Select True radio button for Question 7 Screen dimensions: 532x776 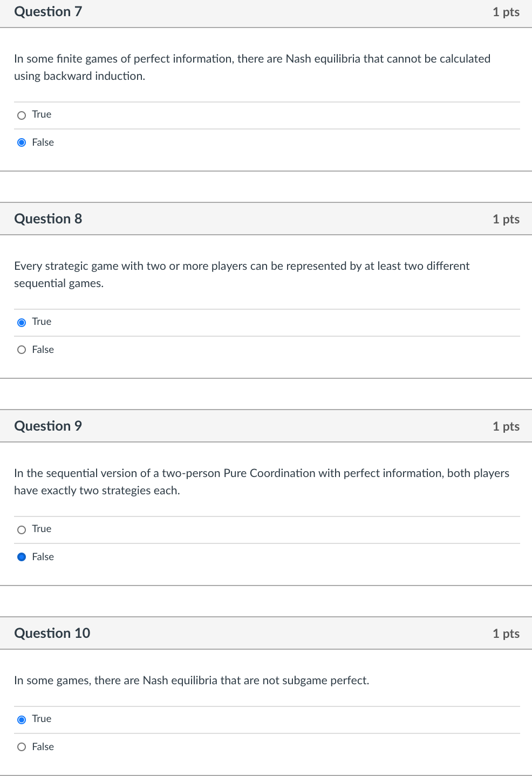coord(22,115)
